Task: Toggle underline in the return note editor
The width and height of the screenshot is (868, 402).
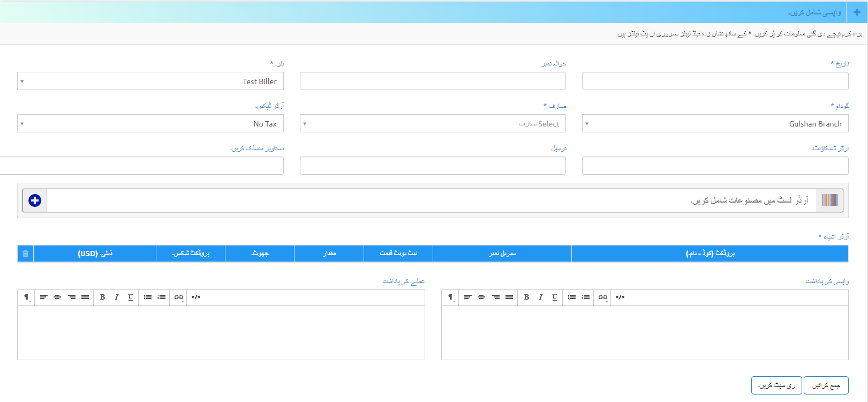Action: 554,297
